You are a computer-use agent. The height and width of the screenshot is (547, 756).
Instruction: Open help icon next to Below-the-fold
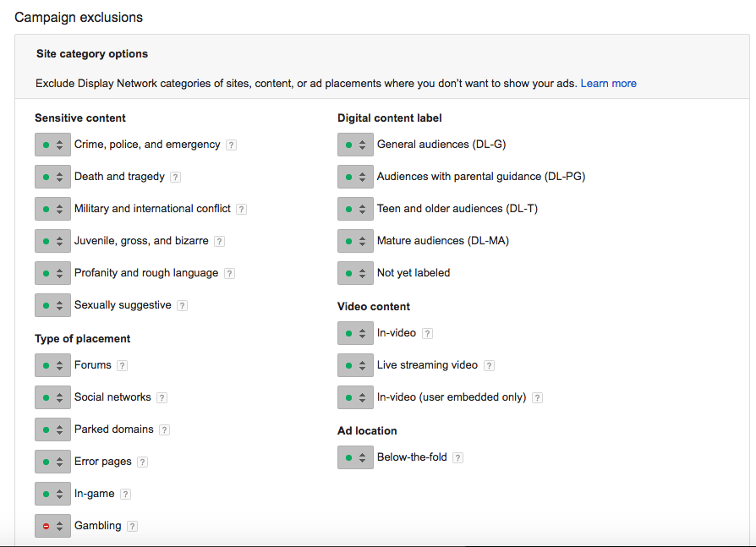click(x=458, y=458)
